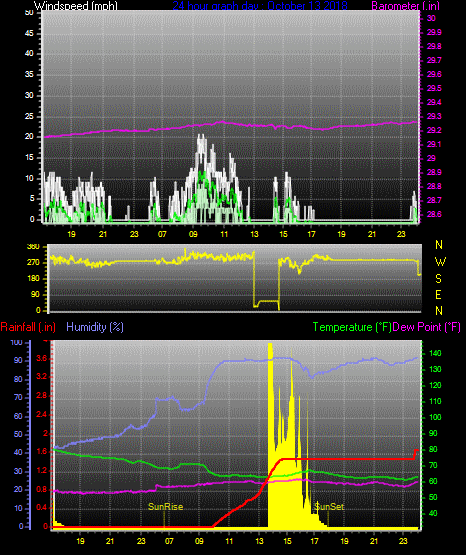The height and width of the screenshot is (555, 466).
Task: Click the '24 hour graph day : October 13 2018' heading
Action: 260,6
